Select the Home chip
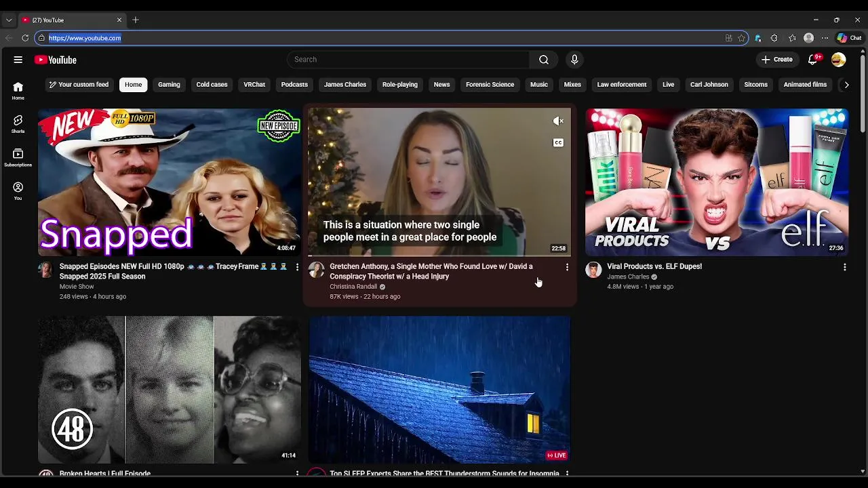 134,85
